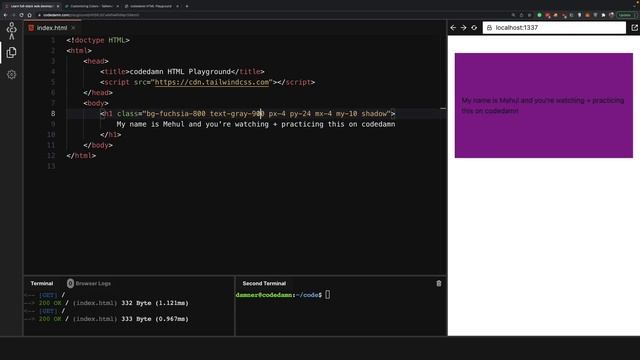Click the text 'My name is Mehul' in editor
The height and width of the screenshot is (360, 640).
tap(151, 124)
